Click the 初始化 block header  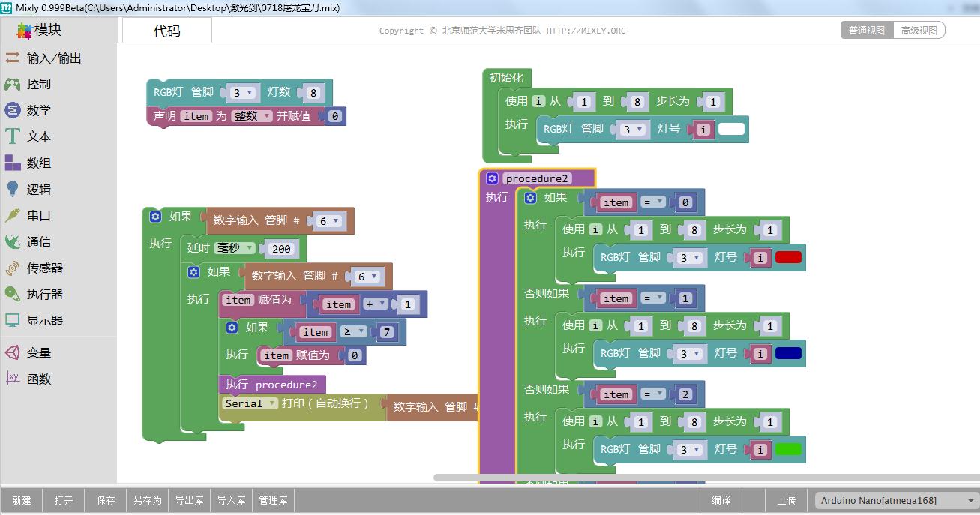pos(506,77)
